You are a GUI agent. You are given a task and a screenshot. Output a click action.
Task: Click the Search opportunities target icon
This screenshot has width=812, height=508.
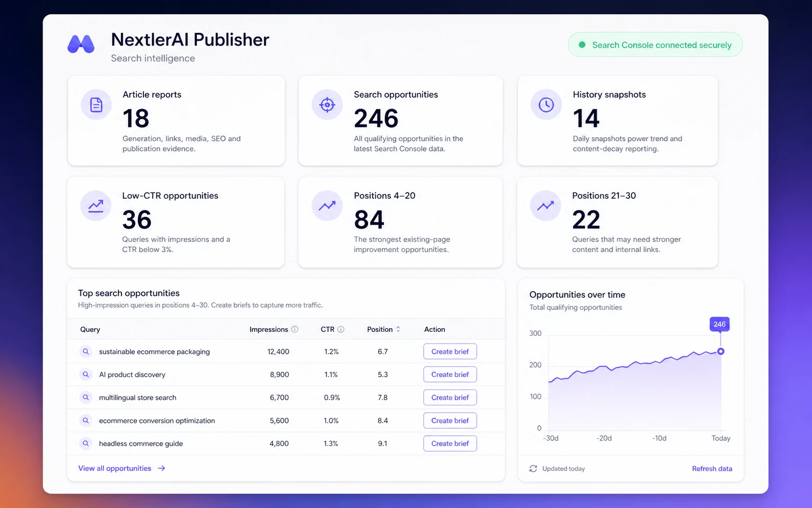[327, 104]
